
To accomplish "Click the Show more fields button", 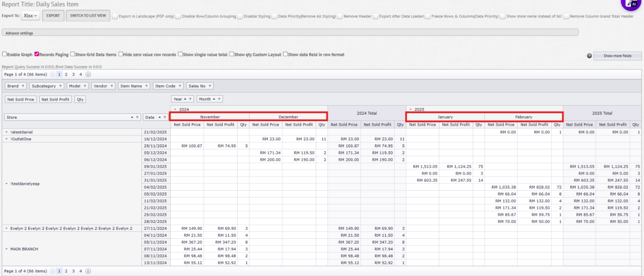I will [x=617, y=56].
